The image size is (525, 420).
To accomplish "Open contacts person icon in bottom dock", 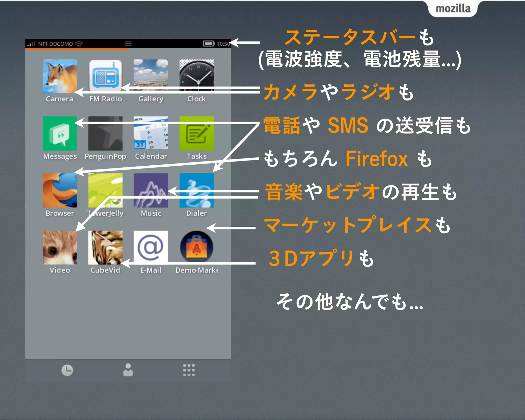I will click(128, 370).
